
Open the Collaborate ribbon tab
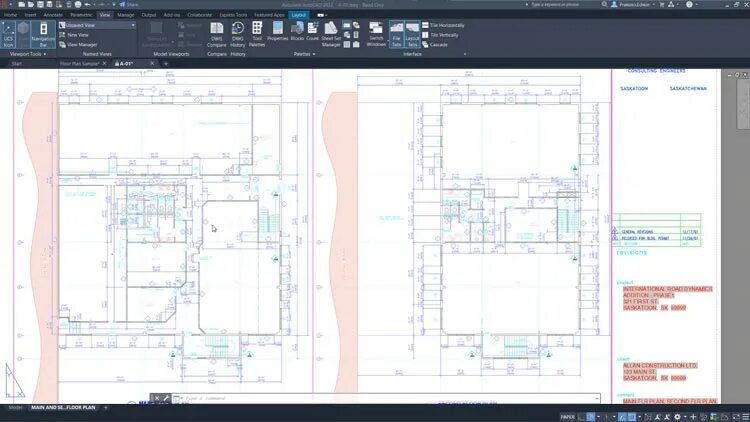199,15
